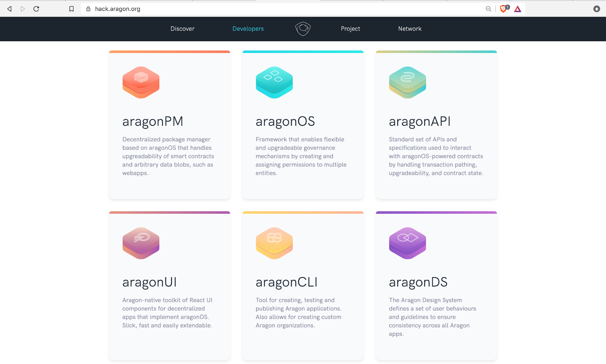Open the aragonOS title link
606x364 pixels.
(x=285, y=122)
